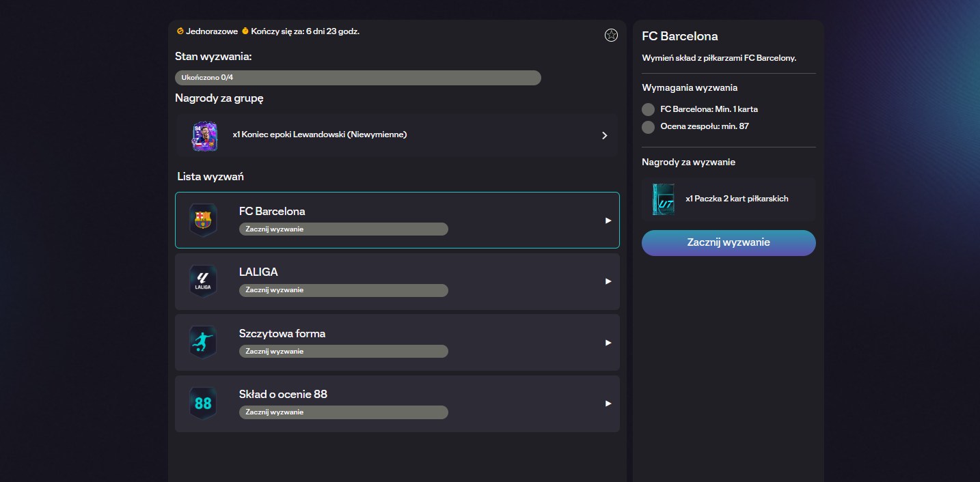Click the Nagrody za grupę heading
The height and width of the screenshot is (482, 980).
[219, 98]
